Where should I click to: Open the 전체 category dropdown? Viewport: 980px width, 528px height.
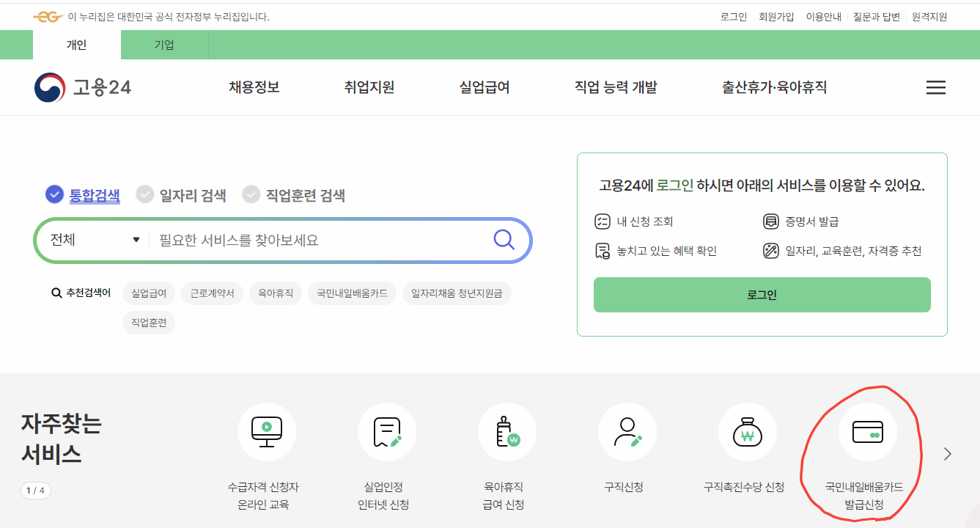(94, 240)
